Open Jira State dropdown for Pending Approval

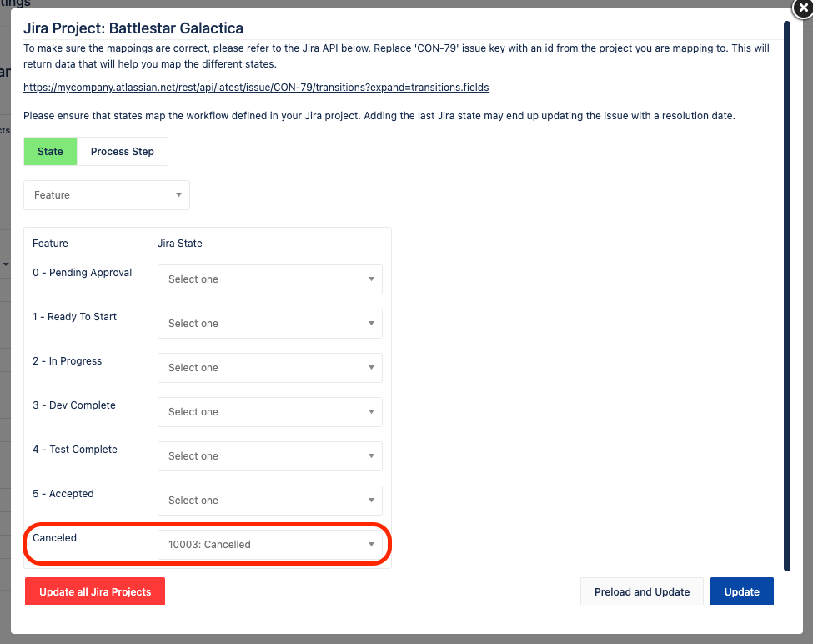pyautogui.click(x=270, y=279)
